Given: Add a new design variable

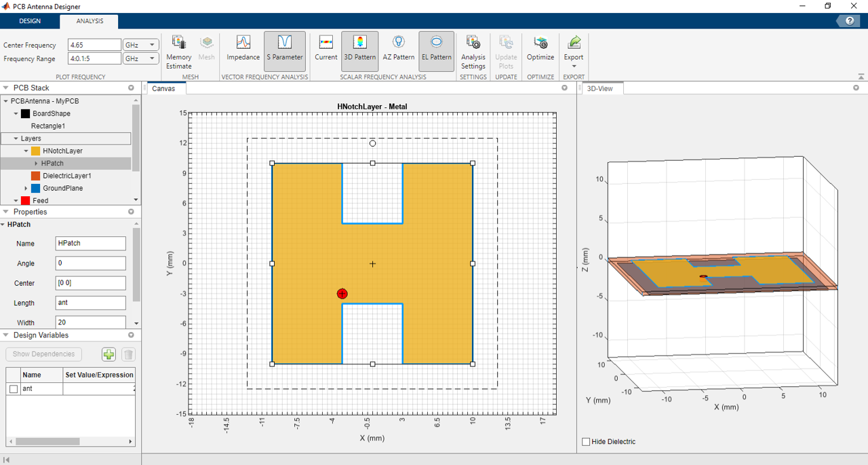Looking at the screenshot, I should coord(108,354).
